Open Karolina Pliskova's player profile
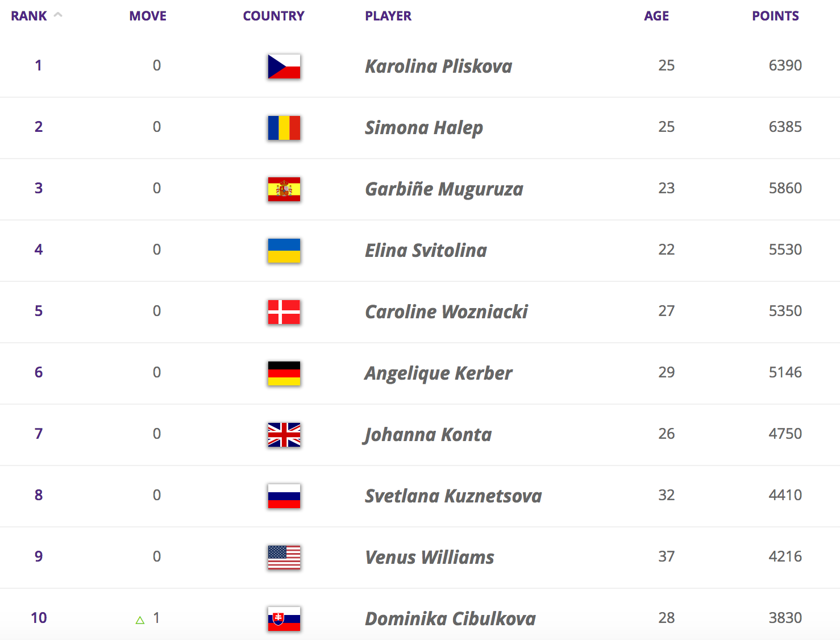This screenshot has width=840, height=640. (438, 67)
